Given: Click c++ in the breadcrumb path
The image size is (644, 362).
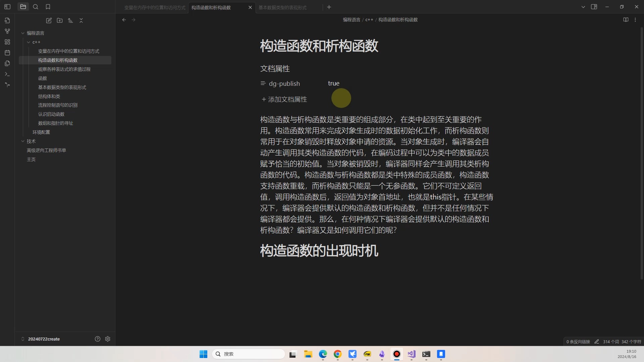Looking at the screenshot, I should [x=369, y=20].
